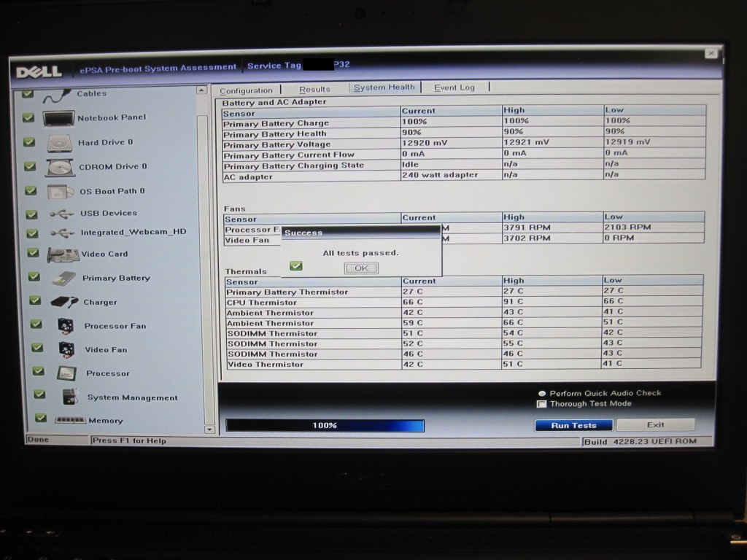Click the Primary Battery Health row label
The width and height of the screenshot is (747, 560).
pyautogui.click(x=275, y=134)
